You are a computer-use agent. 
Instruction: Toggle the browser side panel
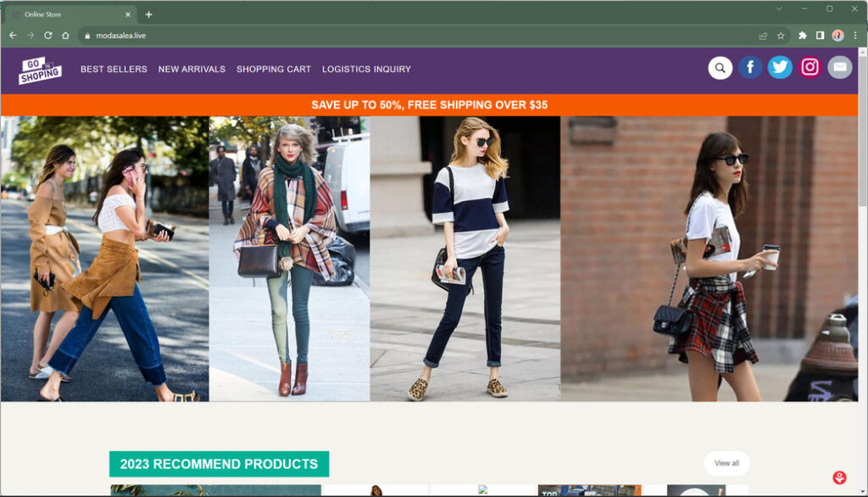tap(820, 36)
